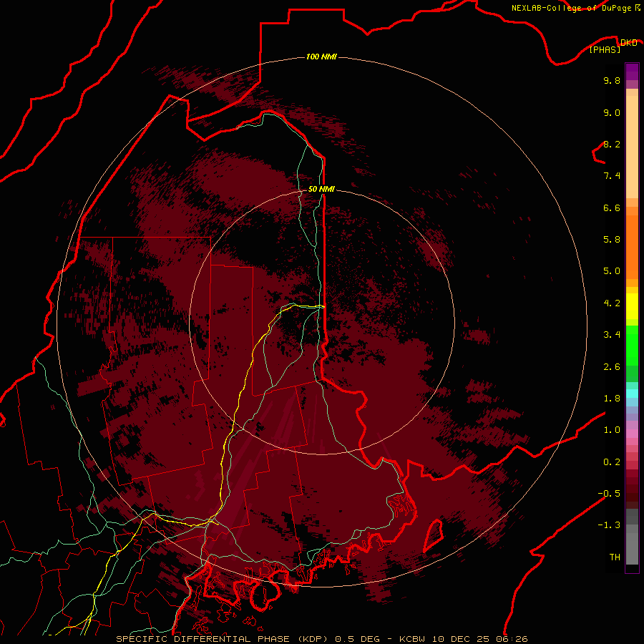Screen dimensions: 644x644
Task: Click the bright green segment of the color bar
Action: click(x=632, y=345)
